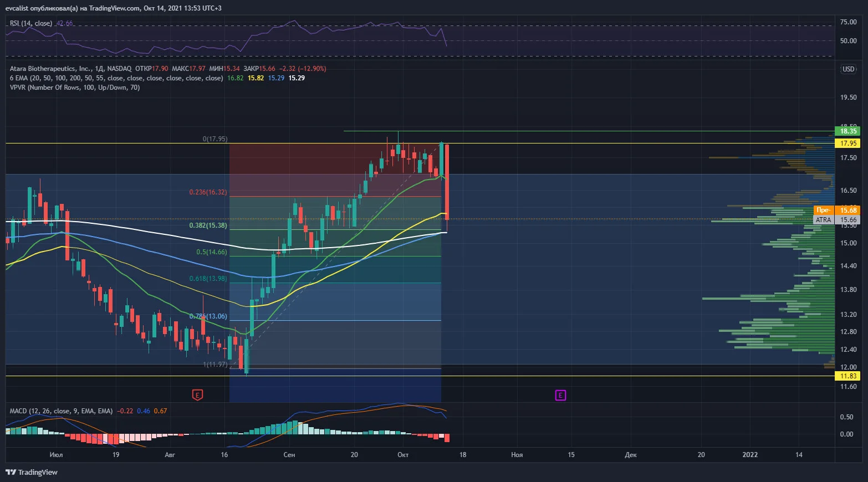The width and height of the screenshot is (868, 482).
Task: Select the Fibonacci 0(17.95) level label
Action: pyautogui.click(x=215, y=139)
